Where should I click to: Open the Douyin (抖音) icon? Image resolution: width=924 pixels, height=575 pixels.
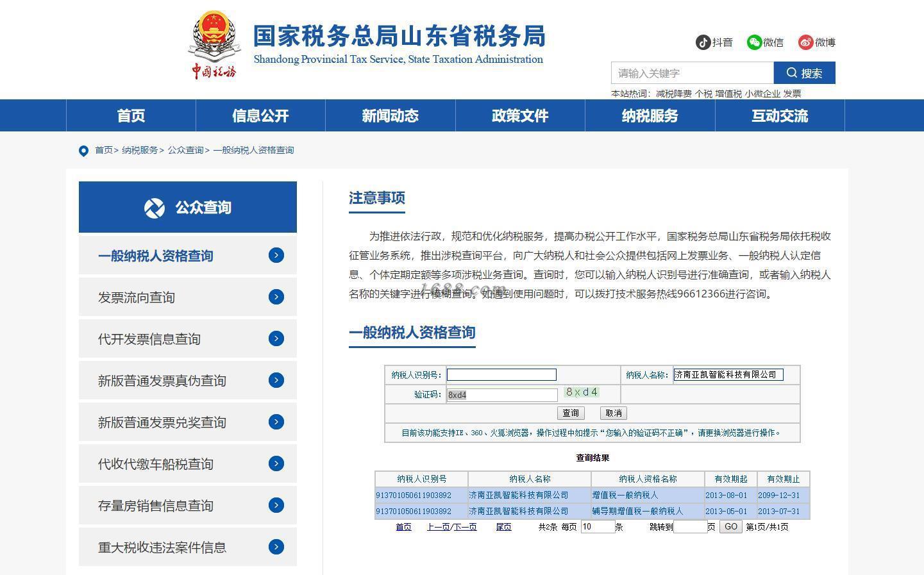click(703, 42)
